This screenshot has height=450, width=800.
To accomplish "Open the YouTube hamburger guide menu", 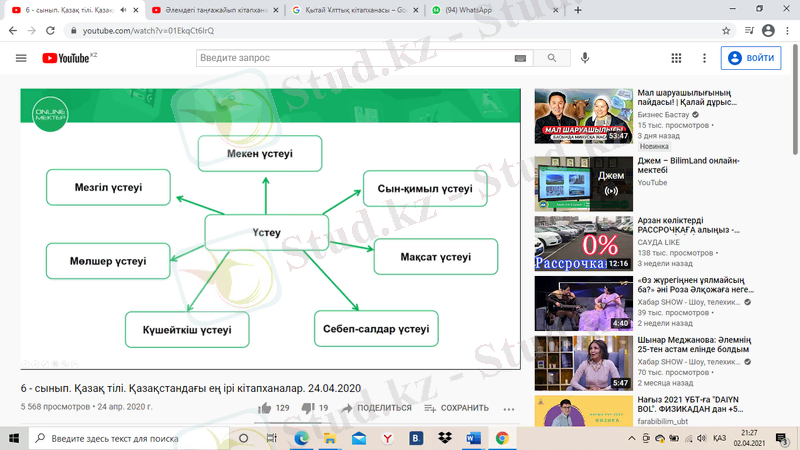I will pos(21,58).
